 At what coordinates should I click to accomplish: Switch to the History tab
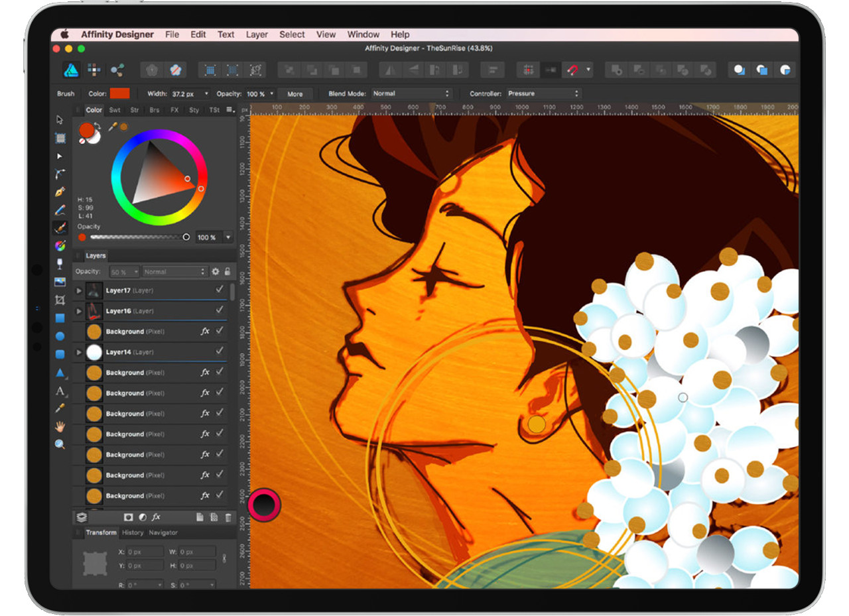(133, 532)
